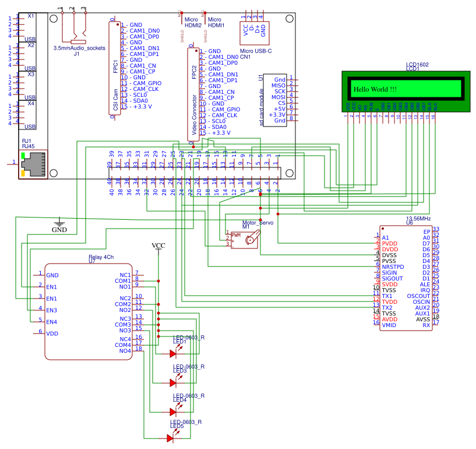Image resolution: width=476 pixels, height=449 pixels.
Task: Select the USB X4 port block
Action: coord(29,114)
